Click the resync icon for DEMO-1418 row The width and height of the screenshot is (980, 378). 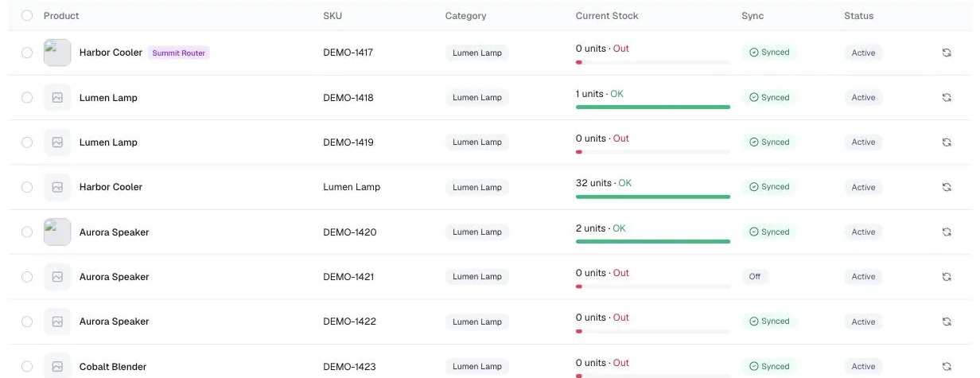(947, 97)
